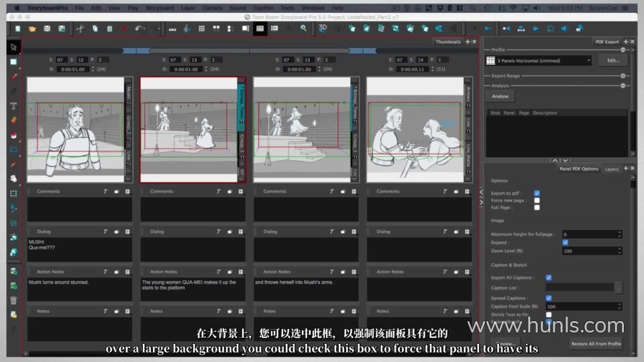644x362 pixels.
Task: Add a view with Thumbnails plus button
Action: (468, 42)
